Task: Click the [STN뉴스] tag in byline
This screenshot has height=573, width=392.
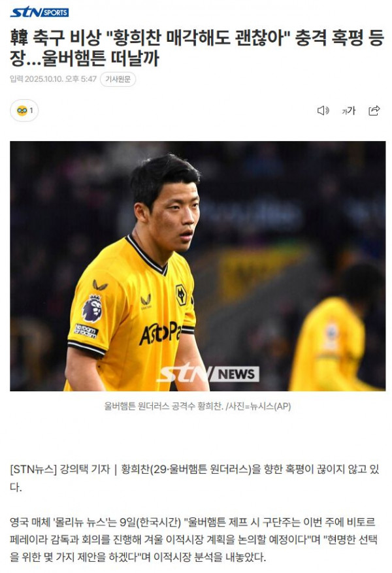Action: click(x=33, y=469)
